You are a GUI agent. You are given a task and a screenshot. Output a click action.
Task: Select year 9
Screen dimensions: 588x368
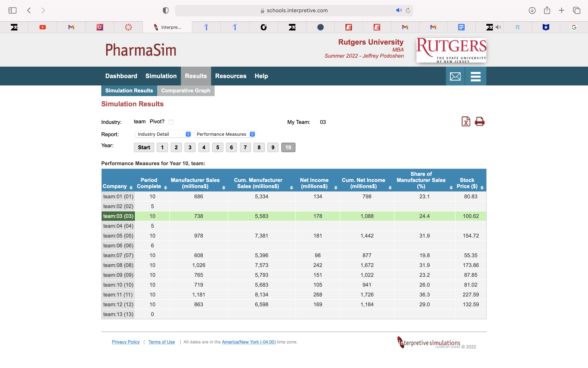(273, 147)
